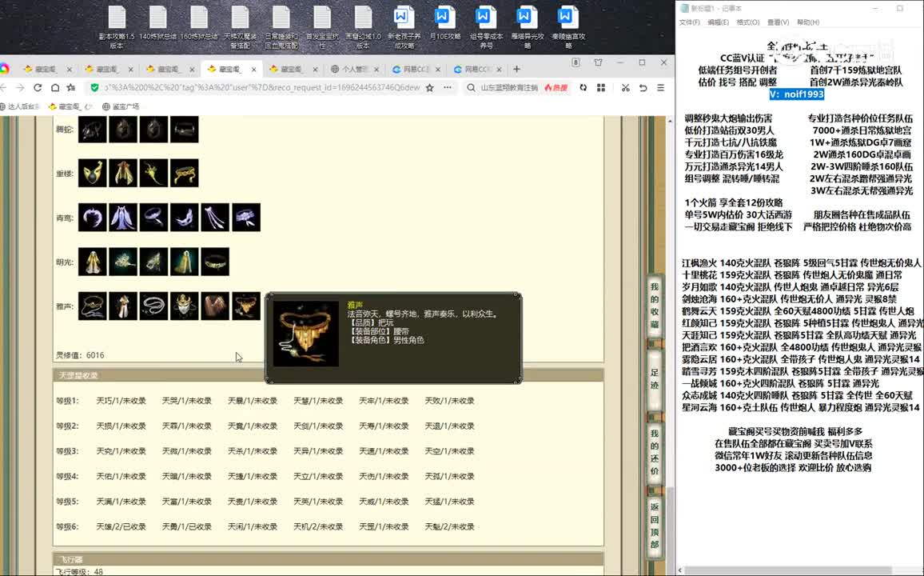The width and height of the screenshot is (924, 576).
Task: Click the 天魁/2/未收录 entry
Action: pos(450,526)
